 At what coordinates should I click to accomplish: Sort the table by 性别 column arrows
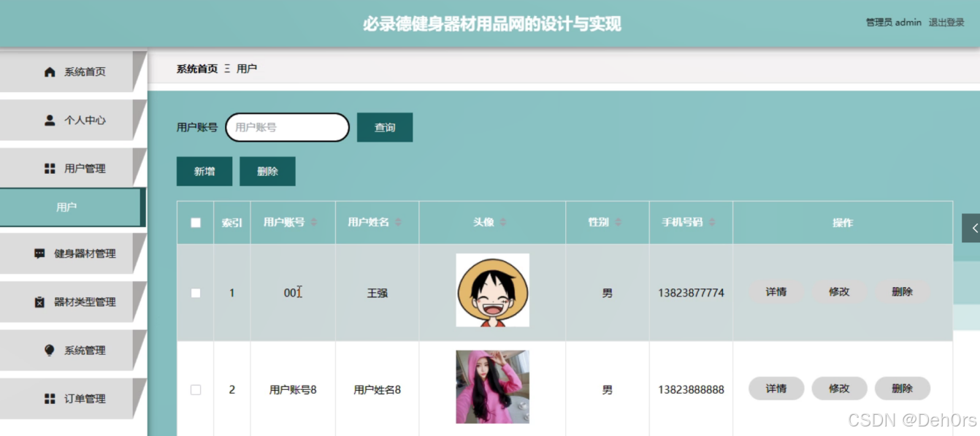point(618,222)
